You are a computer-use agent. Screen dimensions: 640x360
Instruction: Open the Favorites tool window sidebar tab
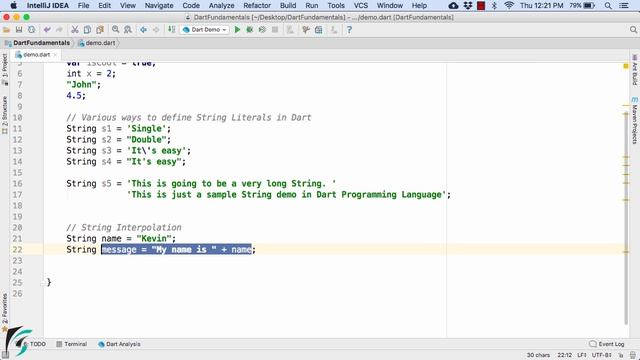coord(4,312)
